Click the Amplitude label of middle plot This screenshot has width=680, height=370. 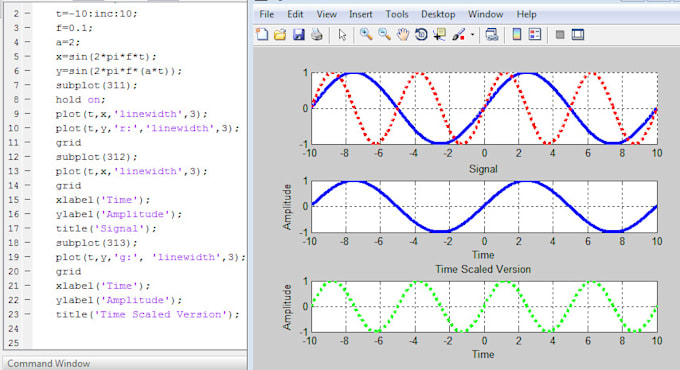coord(287,206)
